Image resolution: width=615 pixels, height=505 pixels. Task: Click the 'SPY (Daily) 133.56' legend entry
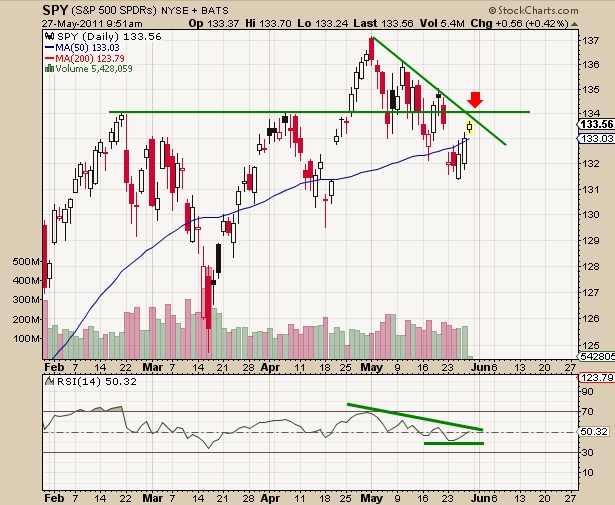[x=109, y=36]
